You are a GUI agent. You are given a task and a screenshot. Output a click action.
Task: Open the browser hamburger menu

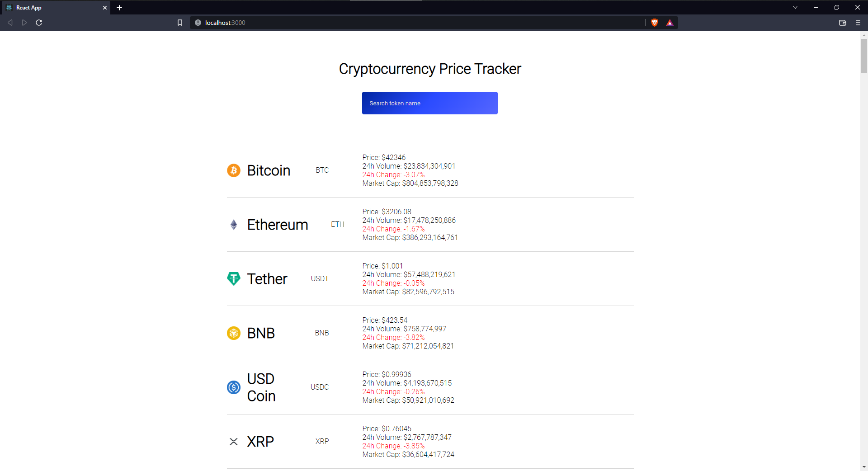pyautogui.click(x=858, y=23)
